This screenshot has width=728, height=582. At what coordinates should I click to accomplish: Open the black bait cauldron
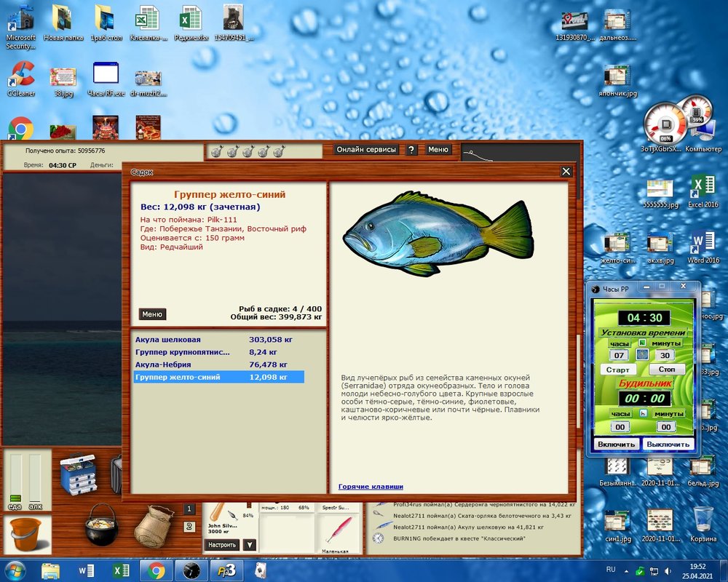pyautogui.click(x=101, y=525)
